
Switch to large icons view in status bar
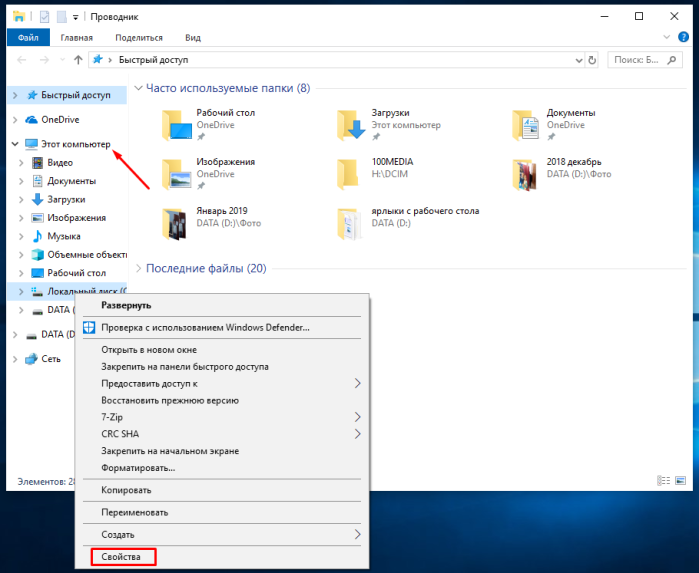coord(680,480)
